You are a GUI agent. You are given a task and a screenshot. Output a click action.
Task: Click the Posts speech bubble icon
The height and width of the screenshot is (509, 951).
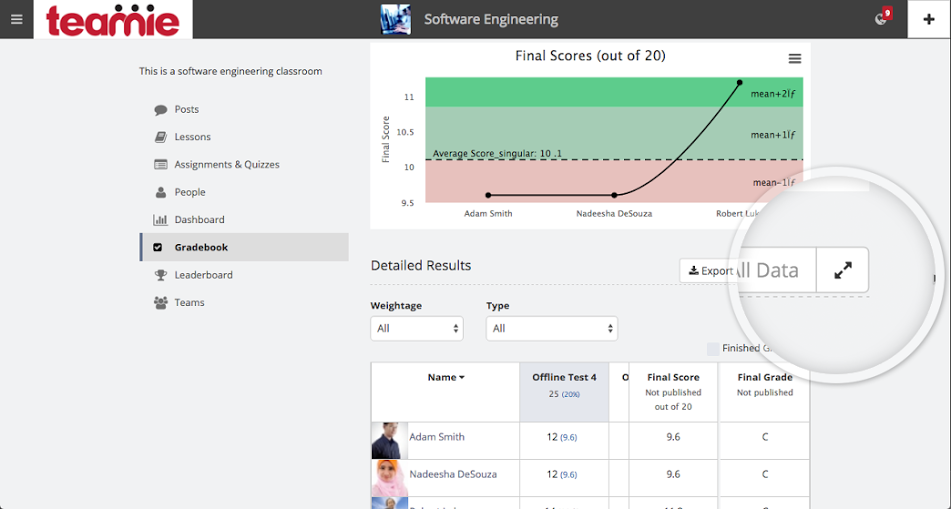161,110
